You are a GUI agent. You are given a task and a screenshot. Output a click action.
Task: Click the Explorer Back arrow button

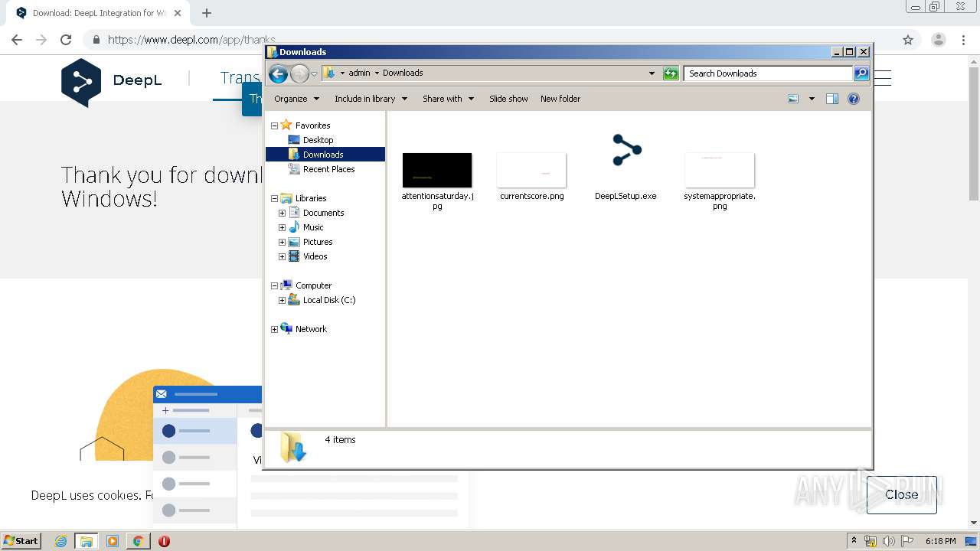click(278, 73)
